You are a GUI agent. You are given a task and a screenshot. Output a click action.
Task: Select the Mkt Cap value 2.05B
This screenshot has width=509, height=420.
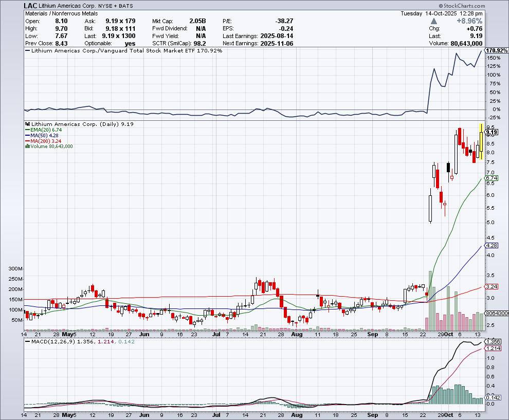[x=198, y=21]
